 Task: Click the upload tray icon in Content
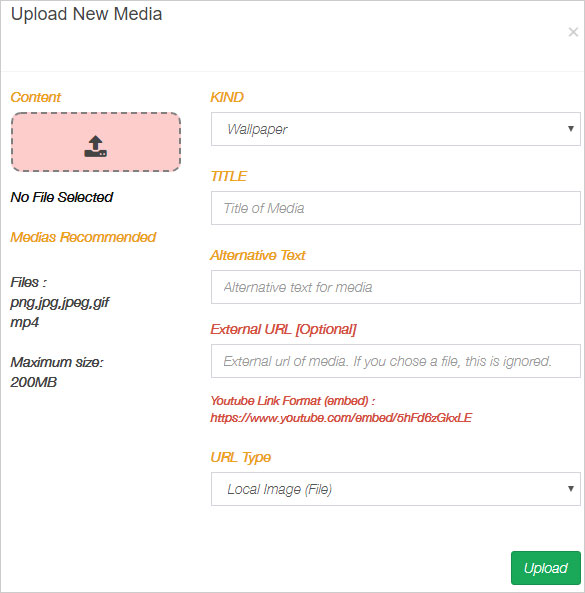(x=95, y=146)
